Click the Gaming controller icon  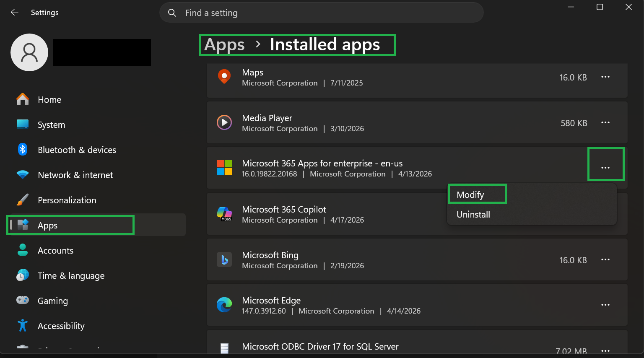[x=23, y=300]
